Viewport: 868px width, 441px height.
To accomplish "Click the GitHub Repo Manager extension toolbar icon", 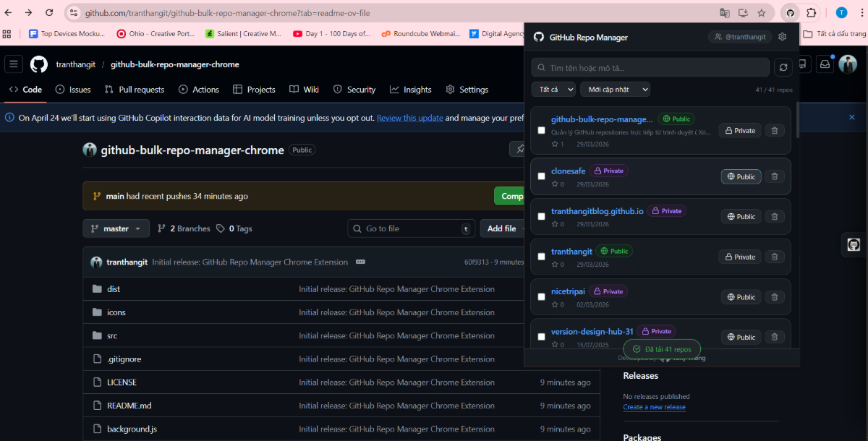I will (790, 13).
